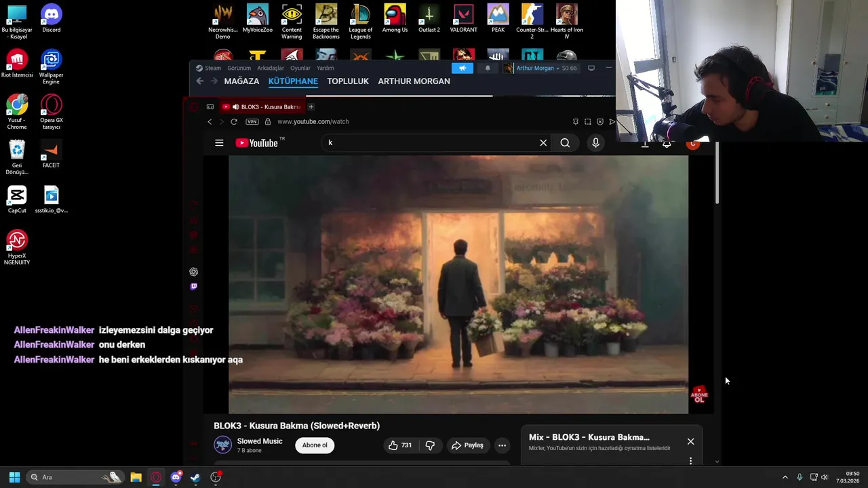Screen dimensions: 868x488
Task: Reload the YouTube page in Opera
Action: (x=234, y=121)
